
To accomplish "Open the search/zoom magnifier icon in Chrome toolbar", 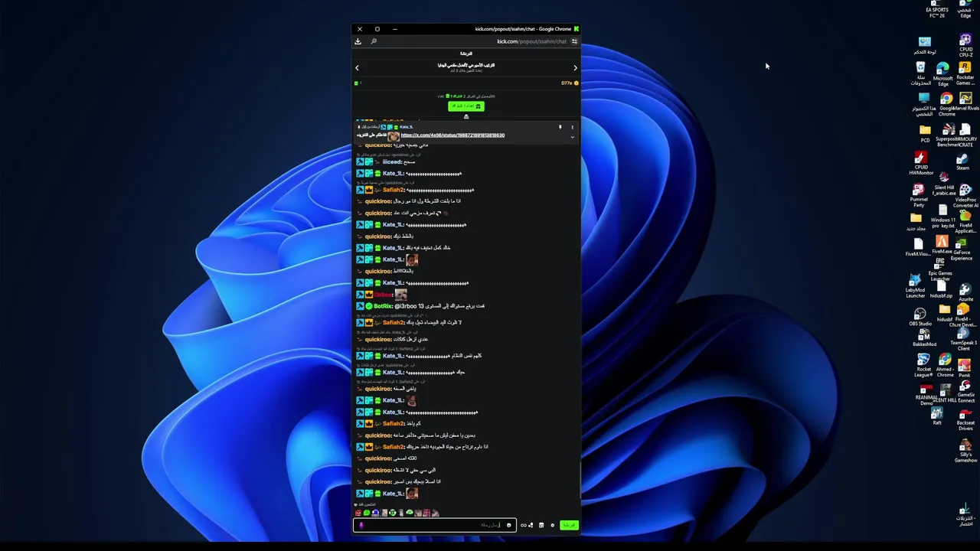I will tap(374, 41).
